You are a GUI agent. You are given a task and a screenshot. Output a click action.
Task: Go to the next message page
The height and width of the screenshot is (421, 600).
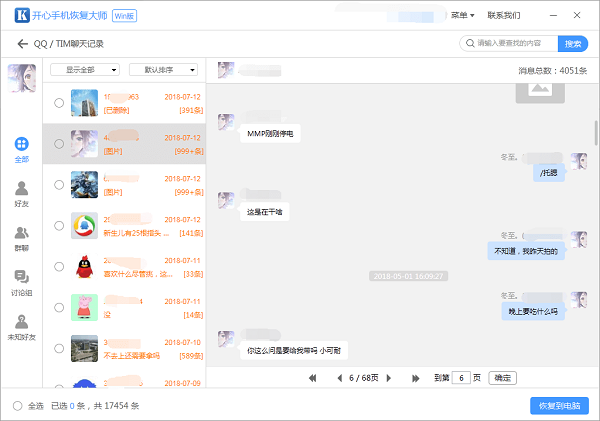(x=389, y=378)
